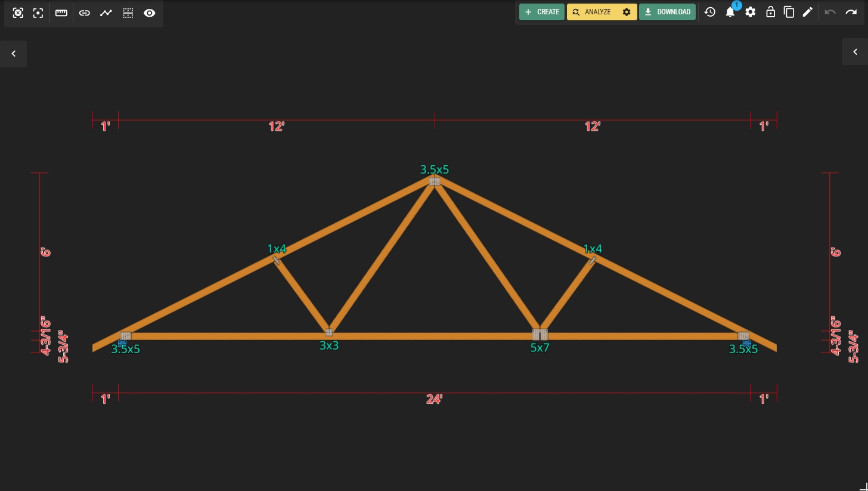Open the main settings gear icon
This screenshot has width=868, height=491.
coord(751,12)
